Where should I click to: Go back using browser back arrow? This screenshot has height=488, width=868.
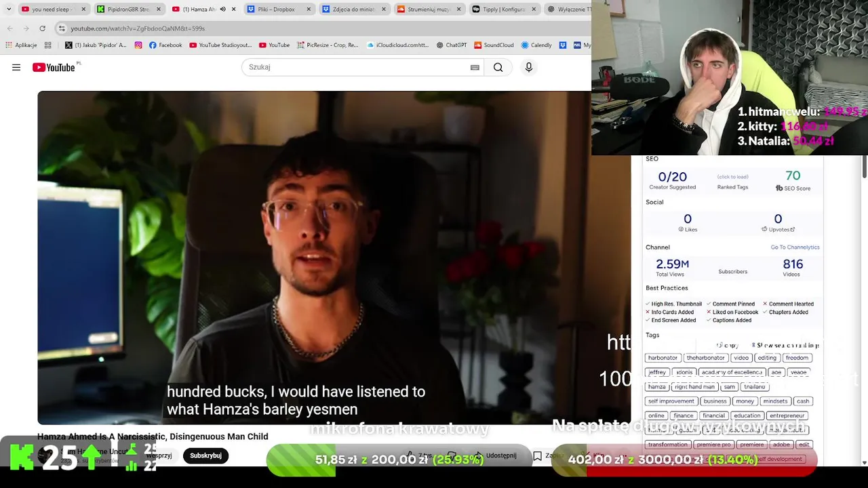tap(10, 28)
